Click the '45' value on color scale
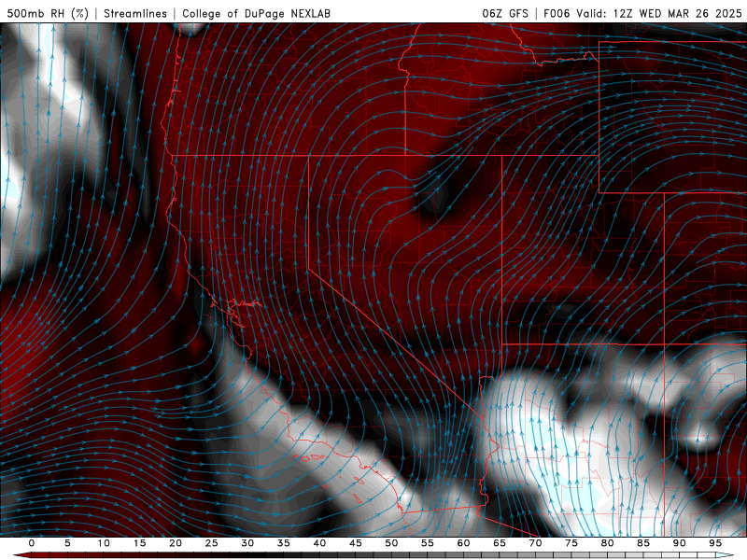The height and width of the screenshot is (560, 747). tap(356, 543)
